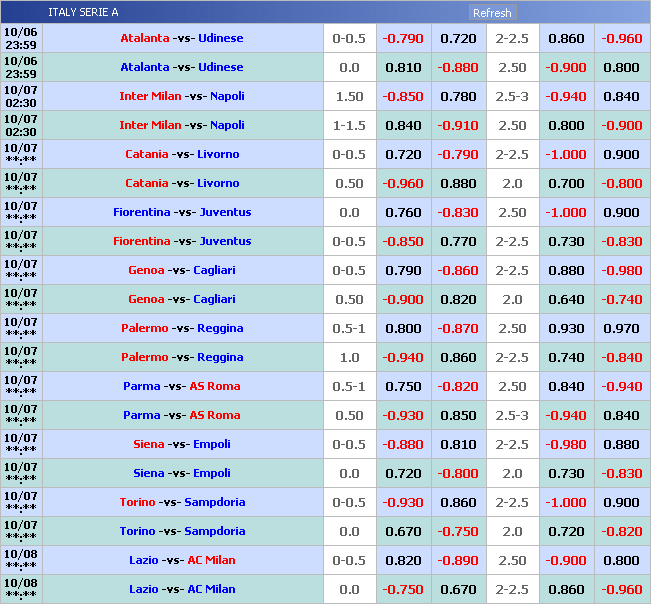Viewport: 651px width, 604px height.
Task: Select 0.930 odds for Palermo vs Reggina
Action: click(x=566, y=328)
